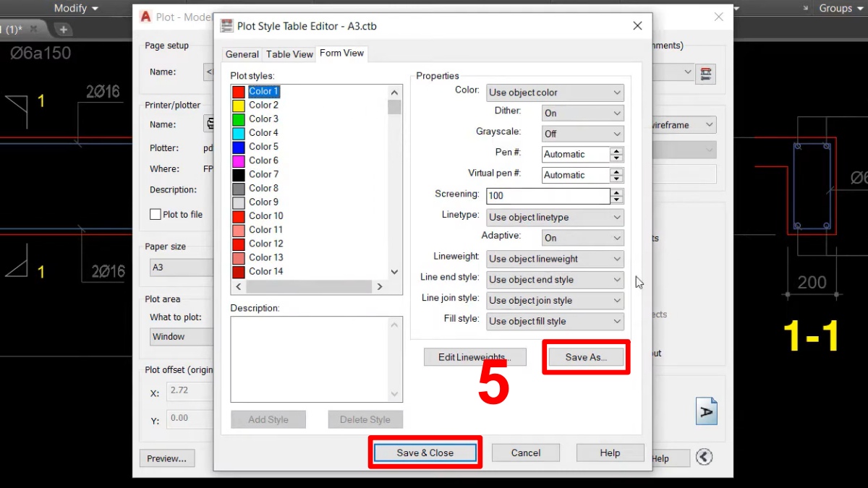
Task: Click plot styles horizontal scroll left arrow
Action: [239, 287]
